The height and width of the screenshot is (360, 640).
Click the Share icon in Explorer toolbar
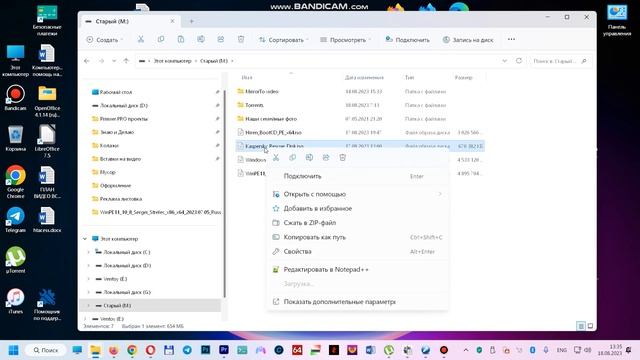tap(221, 40)
